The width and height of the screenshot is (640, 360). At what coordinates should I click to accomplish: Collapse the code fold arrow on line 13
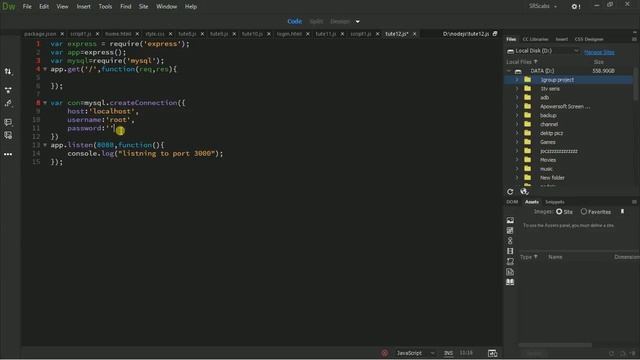pos(45,145)
